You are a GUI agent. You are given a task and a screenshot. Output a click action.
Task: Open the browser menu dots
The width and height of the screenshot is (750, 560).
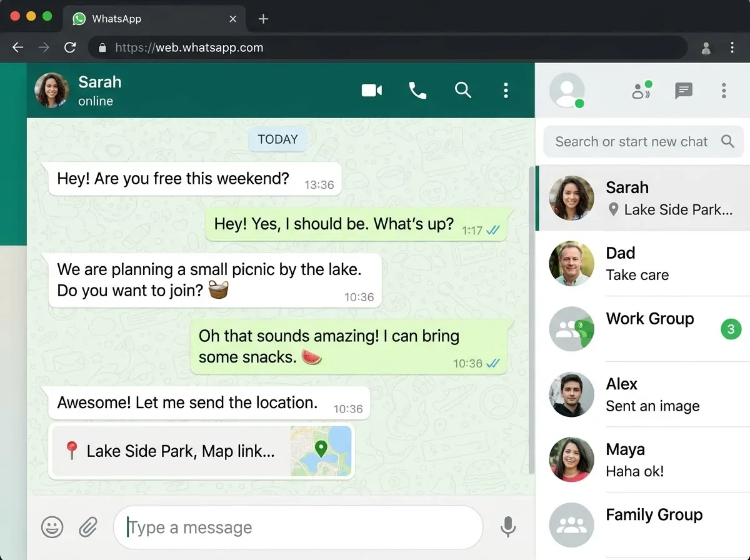tap(732, 47)
